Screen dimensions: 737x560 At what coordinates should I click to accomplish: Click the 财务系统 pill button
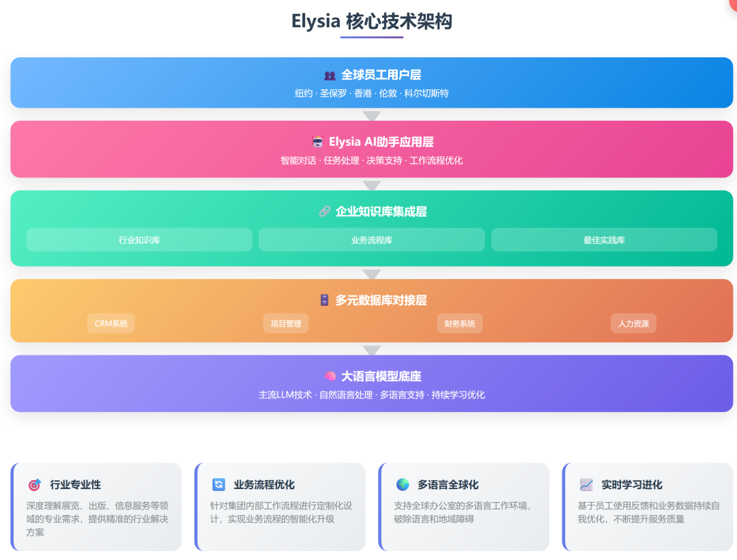click(x=460, y=323)
